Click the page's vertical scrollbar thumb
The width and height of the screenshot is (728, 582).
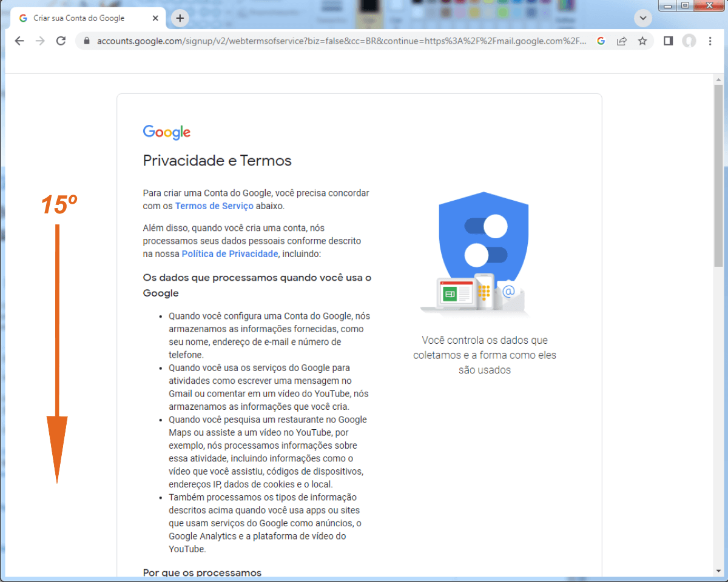click(718, 176)
